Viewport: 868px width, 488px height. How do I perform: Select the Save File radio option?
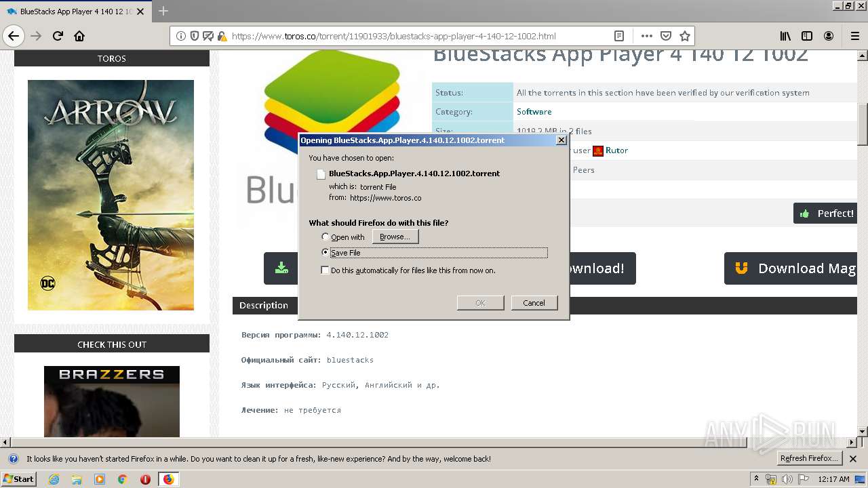(325, 252)
